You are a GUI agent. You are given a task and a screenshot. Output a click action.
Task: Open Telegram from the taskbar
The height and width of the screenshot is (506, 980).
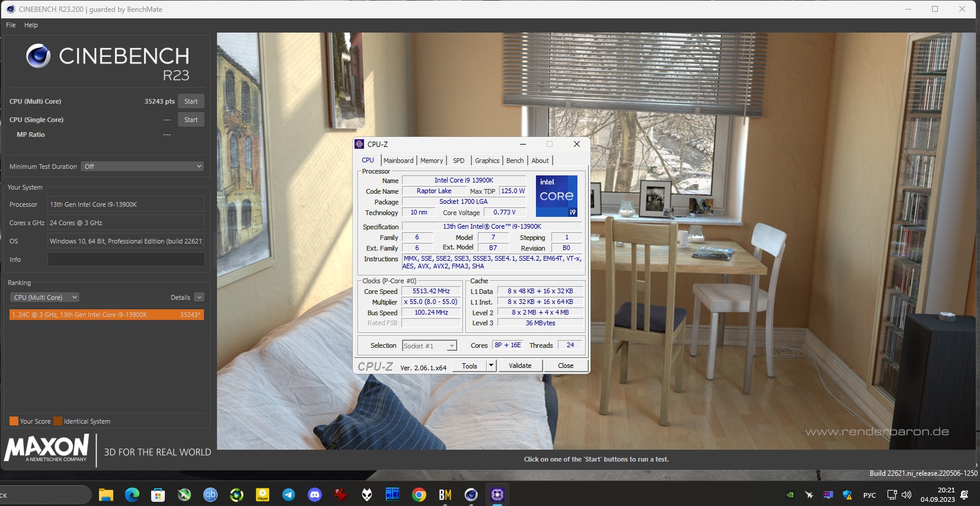(x=289, y=495)
